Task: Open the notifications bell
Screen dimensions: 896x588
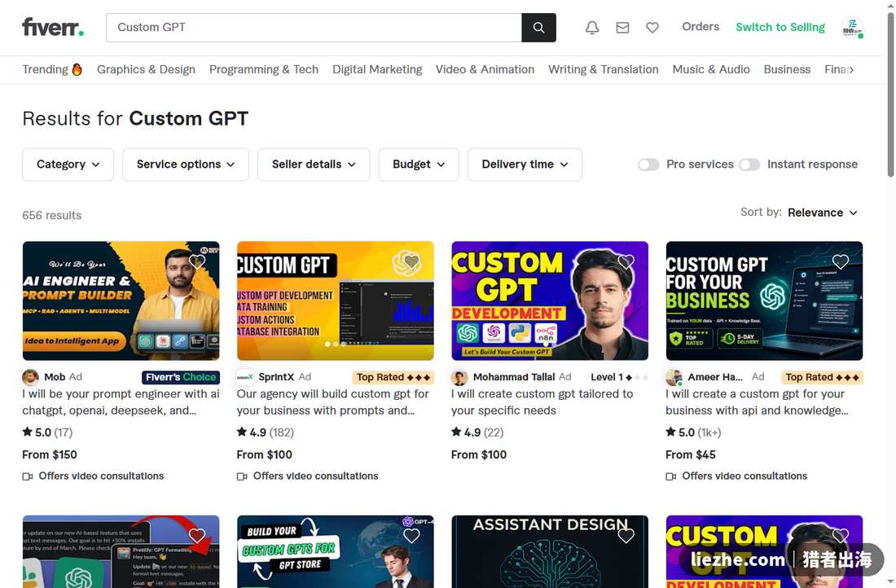Action: 592,28
